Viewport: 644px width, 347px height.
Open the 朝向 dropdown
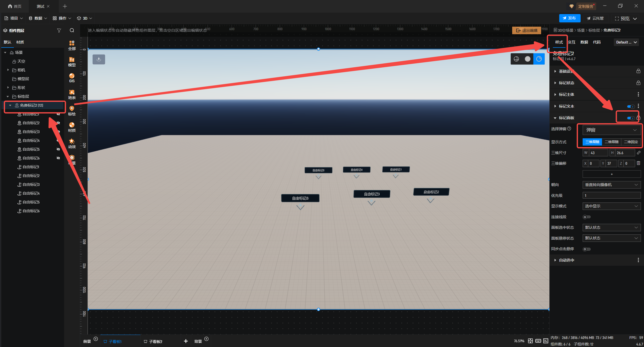click(611, 185)
